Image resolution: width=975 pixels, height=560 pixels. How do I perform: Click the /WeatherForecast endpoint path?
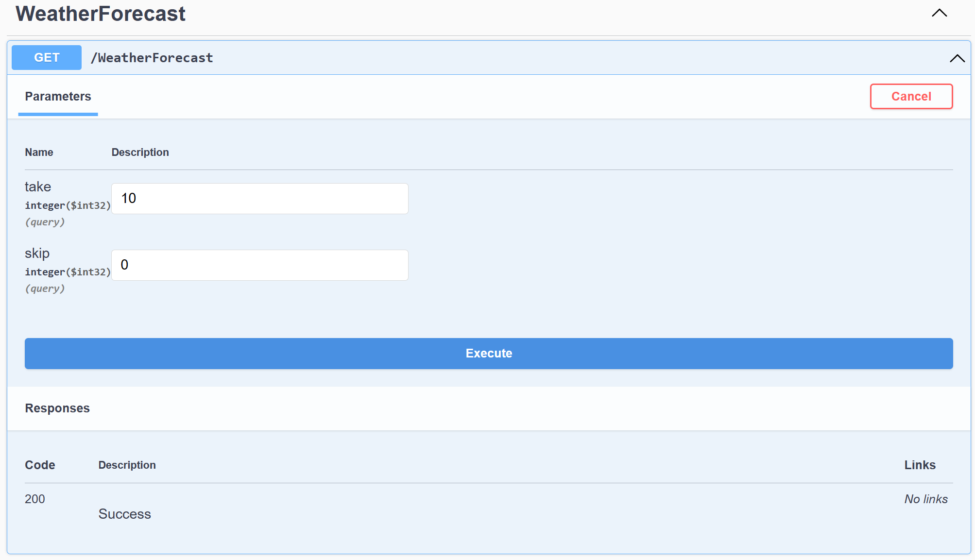[x=152, y=58]
